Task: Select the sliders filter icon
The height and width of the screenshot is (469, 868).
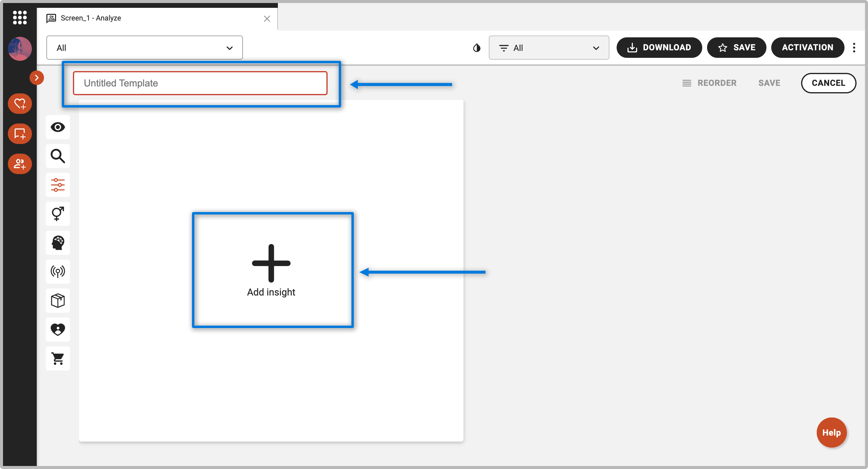Action: point(58,185)
